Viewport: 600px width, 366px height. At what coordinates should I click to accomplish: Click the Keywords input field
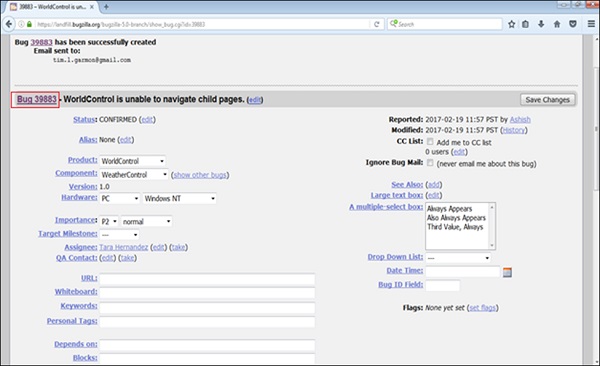(x=207, y=307)
